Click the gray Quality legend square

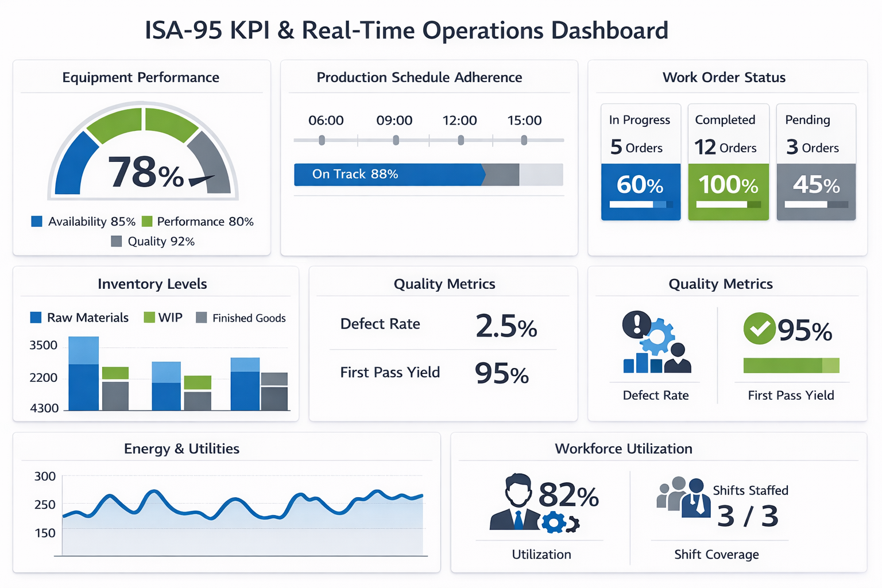pyautogui.click(x=117, y=241)
